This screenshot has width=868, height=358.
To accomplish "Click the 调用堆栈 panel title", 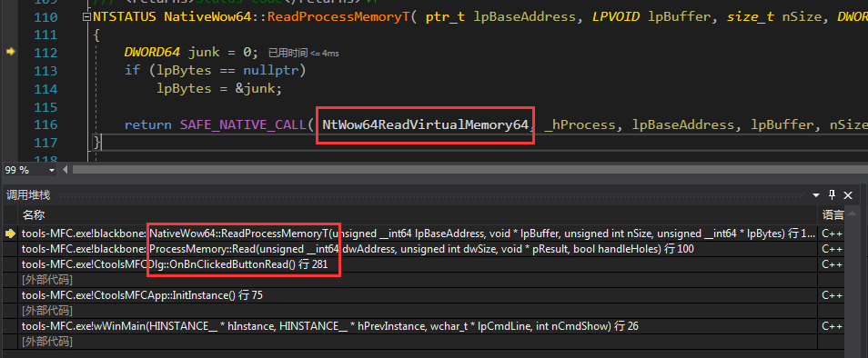I will click(x=28, y=195).
